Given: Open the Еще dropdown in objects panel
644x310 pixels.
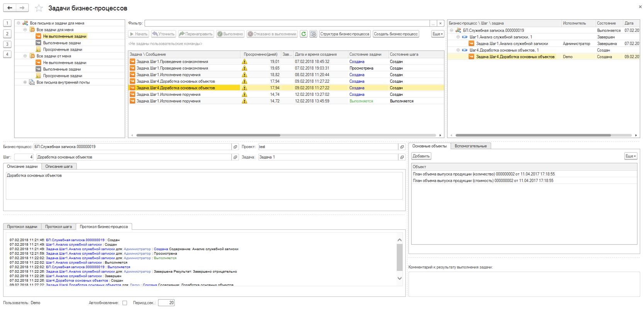Looking at the screenshot, I should pos(630,156).
